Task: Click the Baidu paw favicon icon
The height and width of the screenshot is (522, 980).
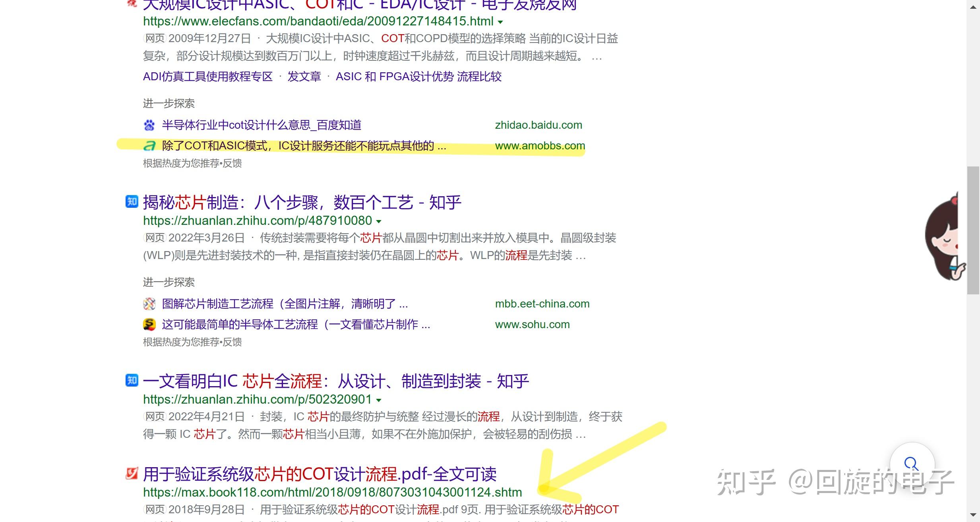Action: pyautogui.click(x=149, y=125)
